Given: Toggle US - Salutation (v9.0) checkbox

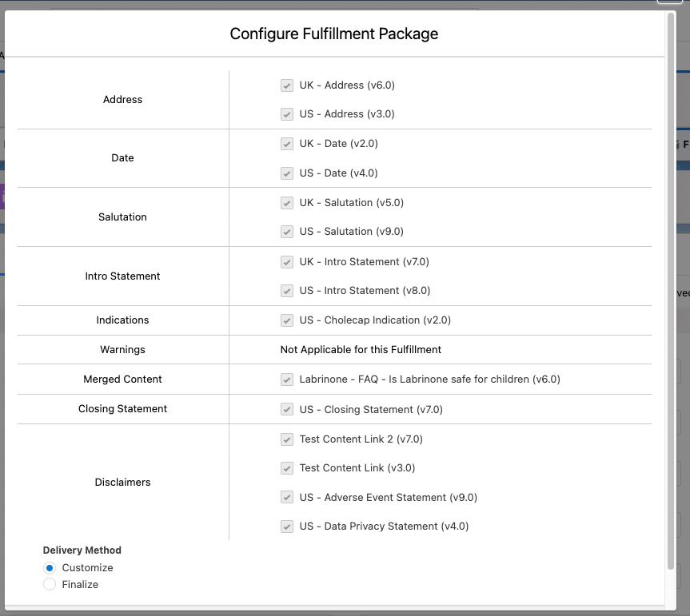Looking at the screenshot, I should point(287,232).
